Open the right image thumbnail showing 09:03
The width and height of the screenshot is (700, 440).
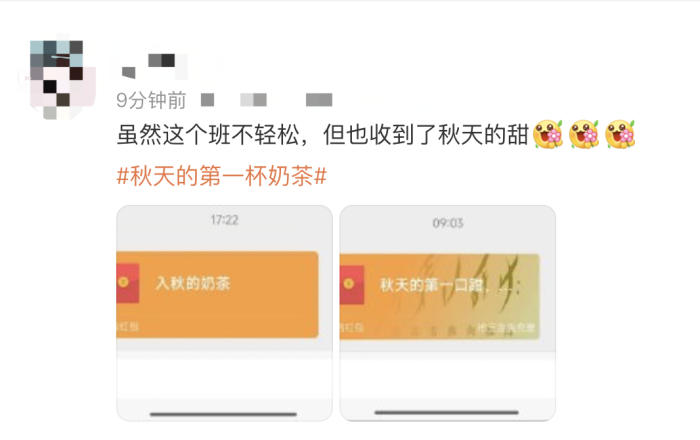pos(448,313)
